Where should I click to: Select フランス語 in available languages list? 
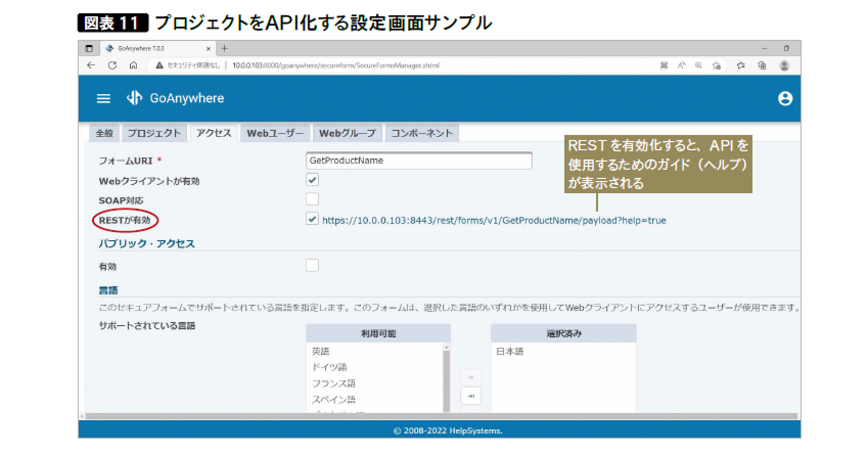click(333, 383)
